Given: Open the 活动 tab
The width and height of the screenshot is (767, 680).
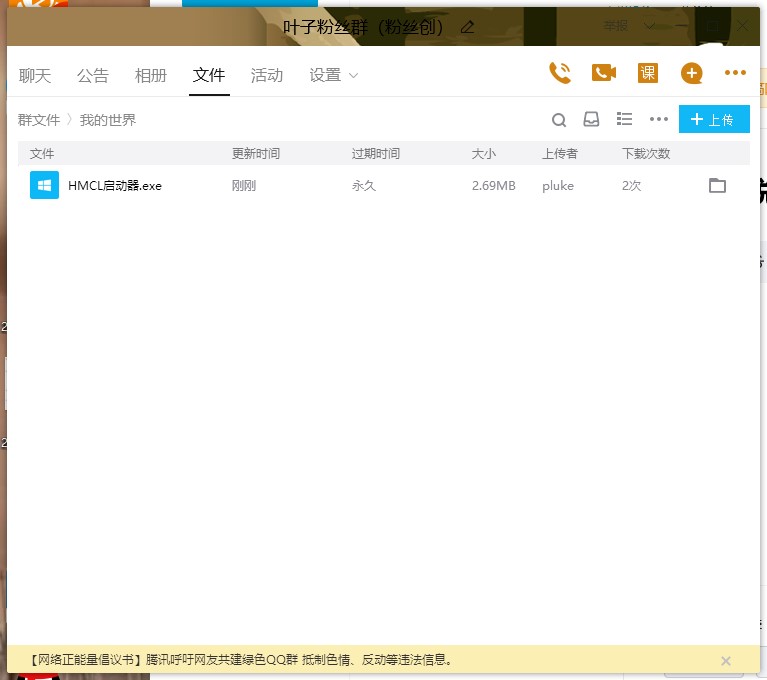Looking at the screenshot, I should pos(267,76).
